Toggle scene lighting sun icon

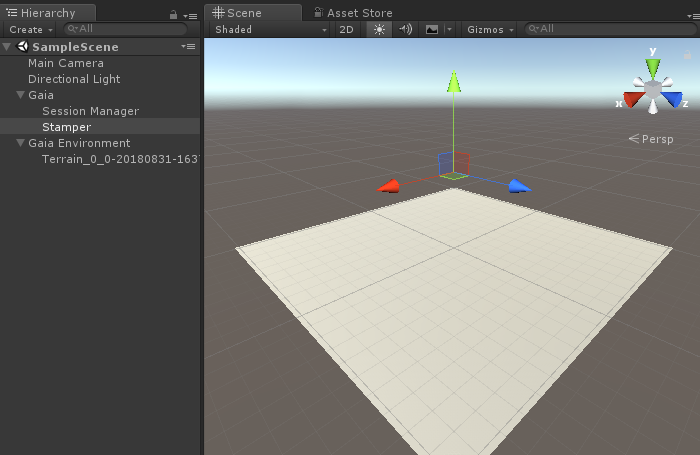coord(379,29)
